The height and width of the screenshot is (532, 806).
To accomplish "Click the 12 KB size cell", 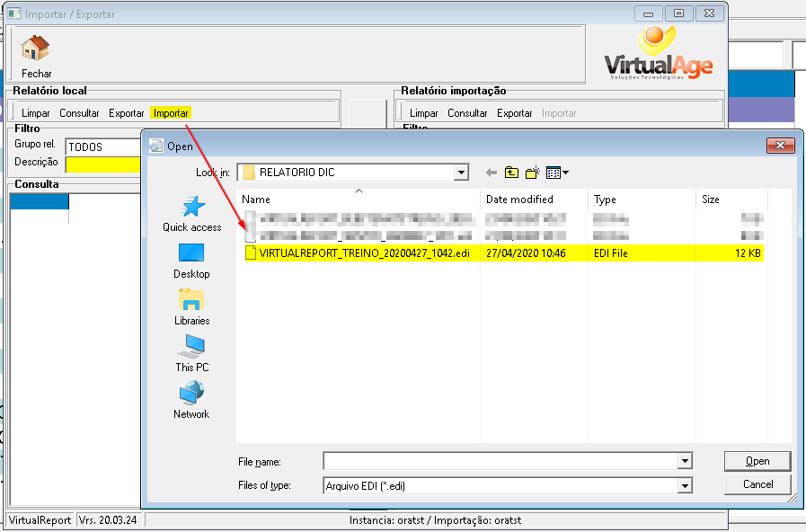I will (x=748, y=253).
